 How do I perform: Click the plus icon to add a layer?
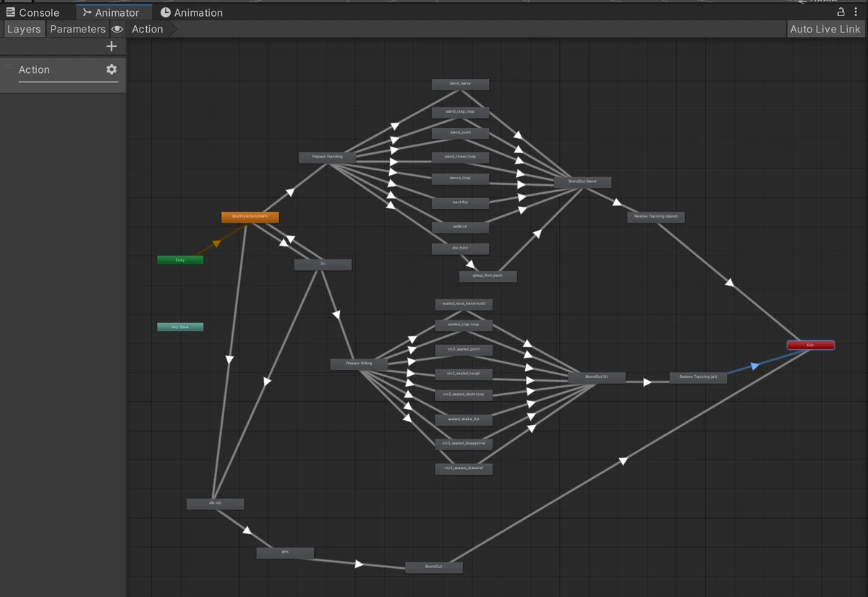[x=111, y=46]
